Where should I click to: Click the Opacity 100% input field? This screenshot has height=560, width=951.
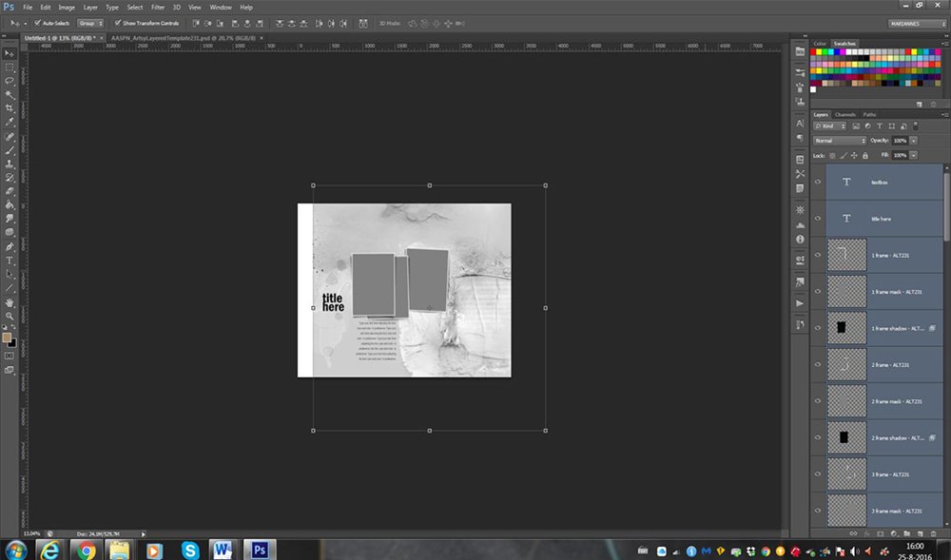click(x=900, y=141)
